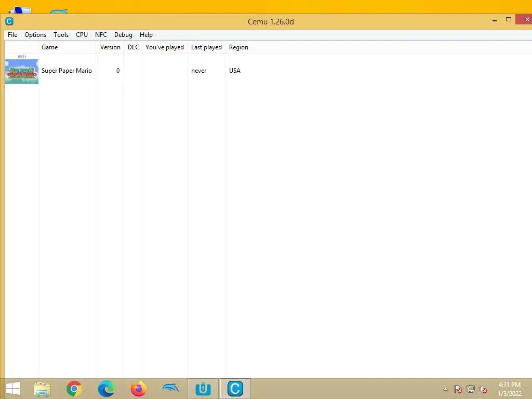
Task: Sort by Region column header
Action: pos(238,47)
